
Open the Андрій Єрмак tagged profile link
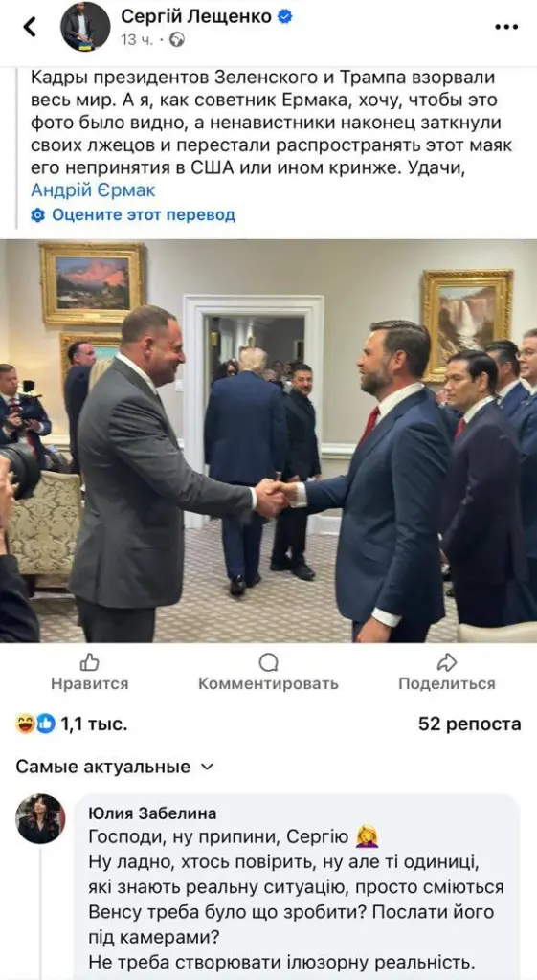coord(93,189)
